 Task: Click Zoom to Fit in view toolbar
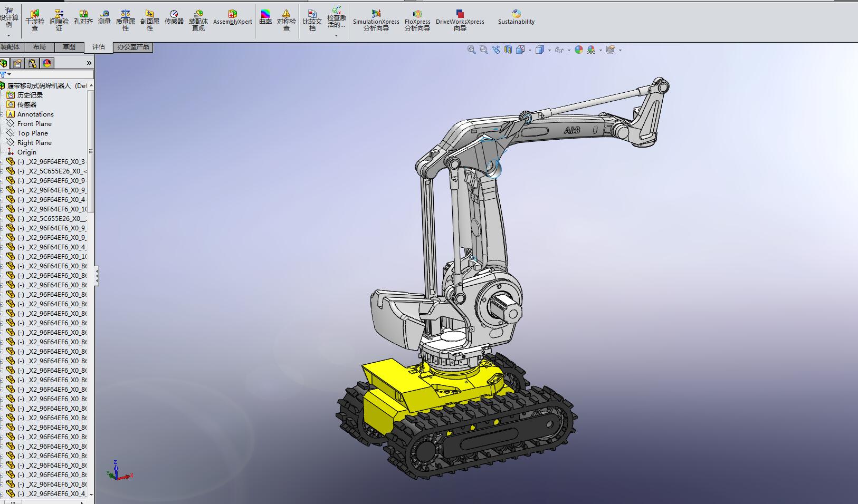(x=472, y=50)
